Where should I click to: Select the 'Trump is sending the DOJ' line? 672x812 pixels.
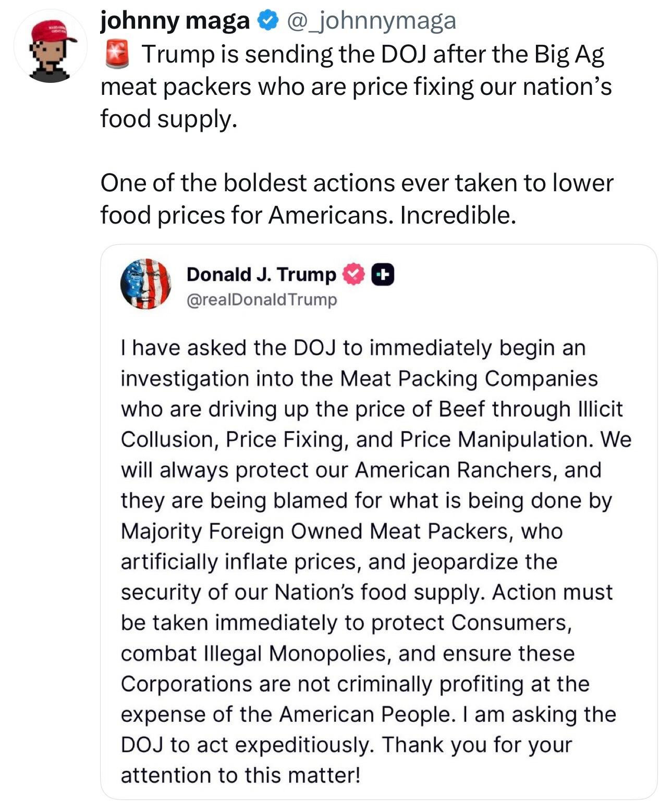[x=372, y=55]
